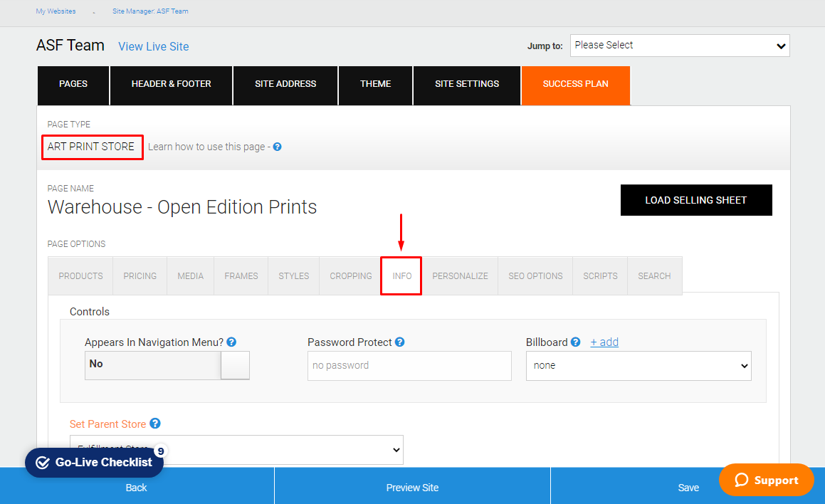Click the Set Parent Store help icon
Screen dimensions: 825x504
coord(155,424)
